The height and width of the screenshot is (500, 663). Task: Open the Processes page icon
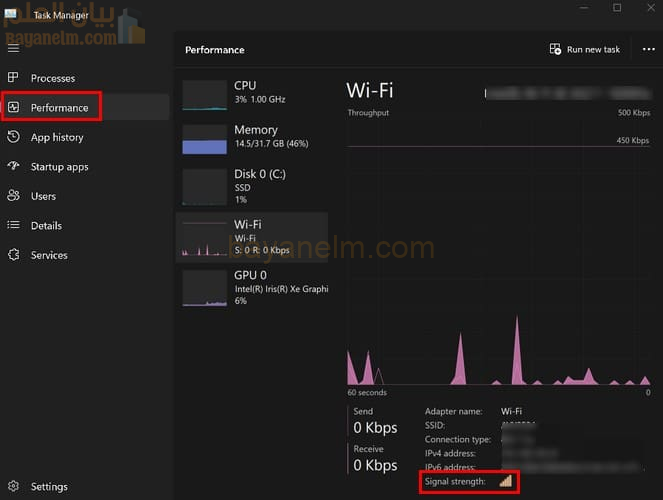click(14, 78)
